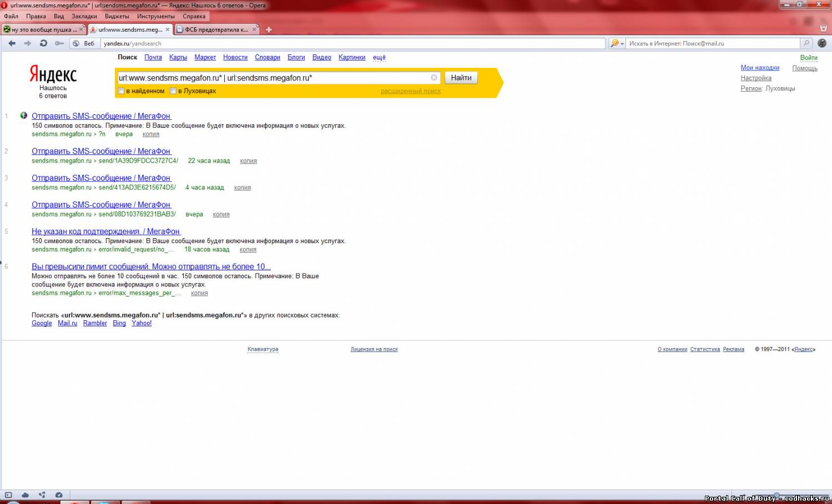Open the Блоги link

(x=296, y=57)
